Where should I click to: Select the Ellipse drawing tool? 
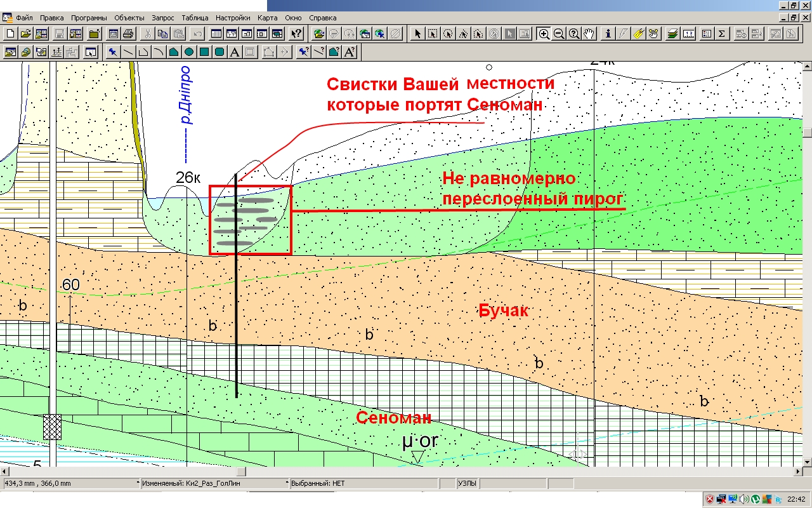[x=189, y=52]
